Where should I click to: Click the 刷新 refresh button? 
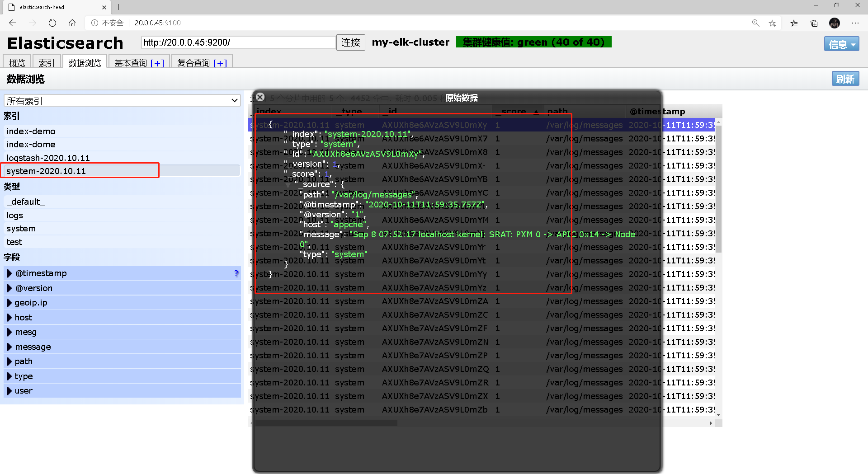845,79
